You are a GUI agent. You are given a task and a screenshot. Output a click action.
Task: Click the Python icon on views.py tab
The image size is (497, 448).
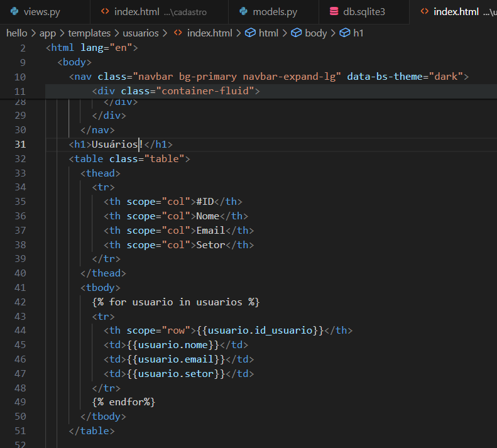14,11
